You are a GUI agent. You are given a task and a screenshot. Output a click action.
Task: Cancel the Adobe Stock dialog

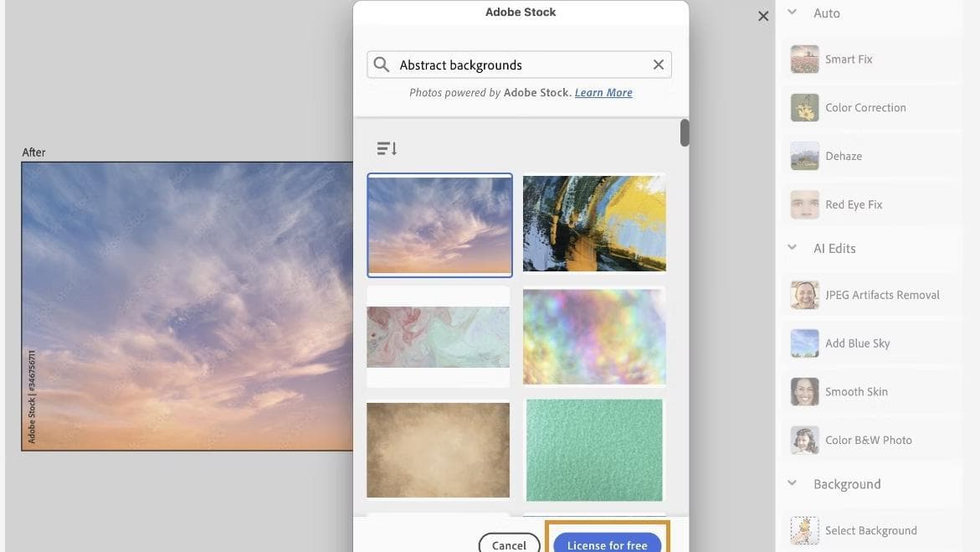point(509,544)
